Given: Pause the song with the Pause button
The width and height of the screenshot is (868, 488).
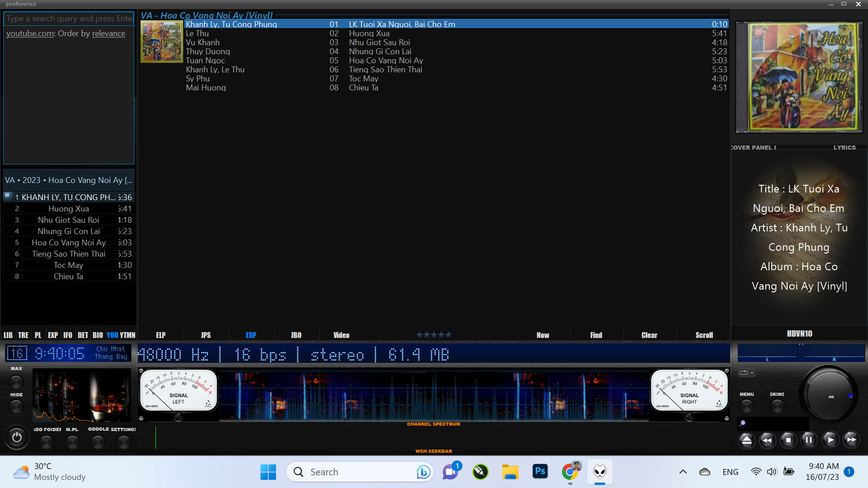Looking at the screenshot, I should (809, 440).
